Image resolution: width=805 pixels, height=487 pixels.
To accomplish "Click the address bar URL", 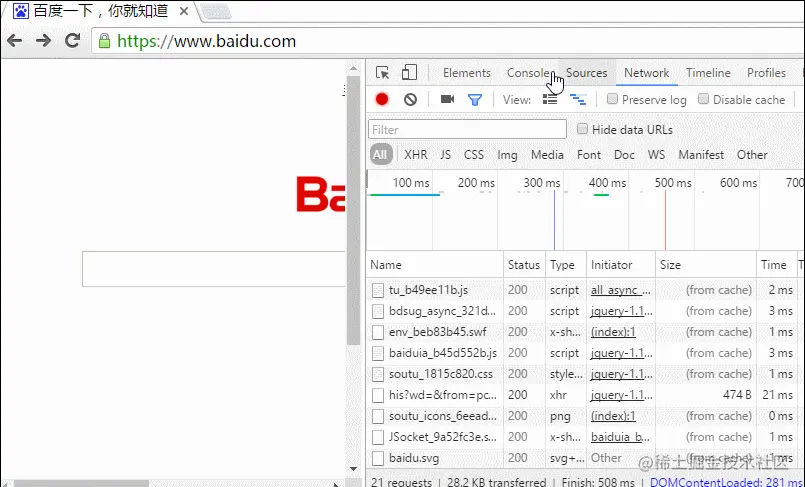I will [x=206, y=41].
